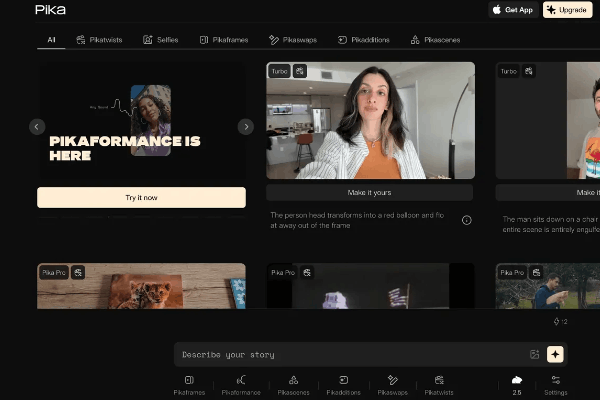Click the man sits down prompt text

pos(551,224)
